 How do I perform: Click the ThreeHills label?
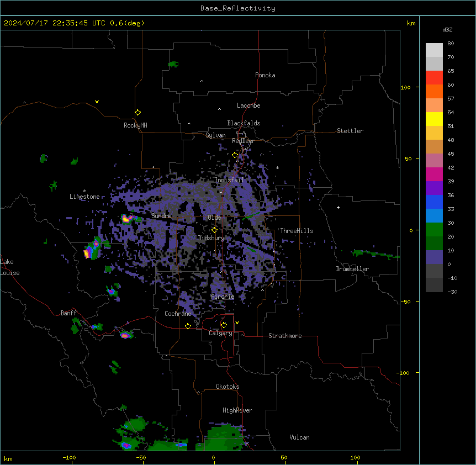tap(297, 231)
